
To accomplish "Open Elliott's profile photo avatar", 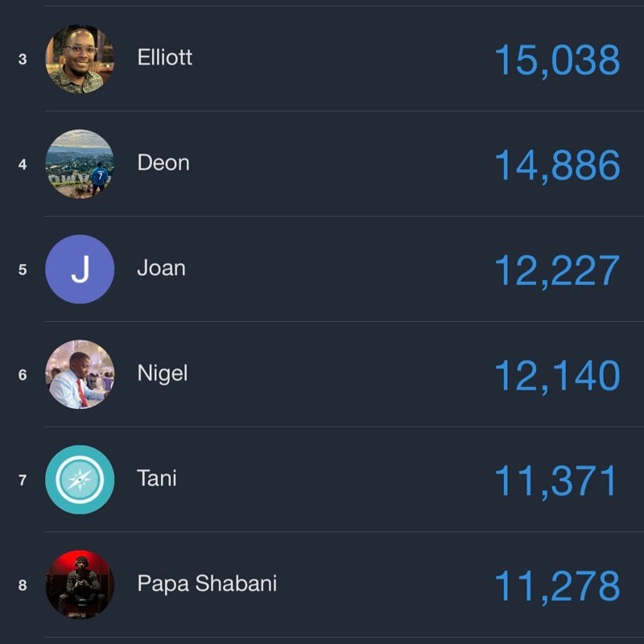I will click(80, 59).
